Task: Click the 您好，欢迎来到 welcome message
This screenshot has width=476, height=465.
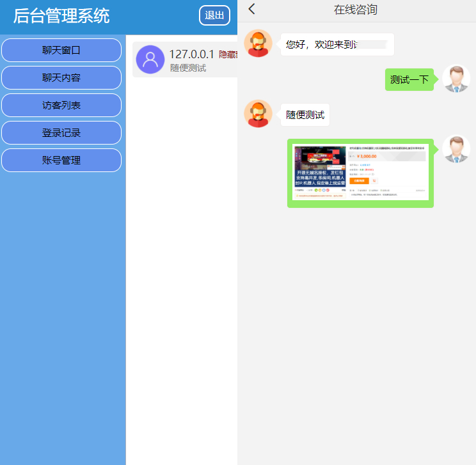Action: (x=337, y=44)
